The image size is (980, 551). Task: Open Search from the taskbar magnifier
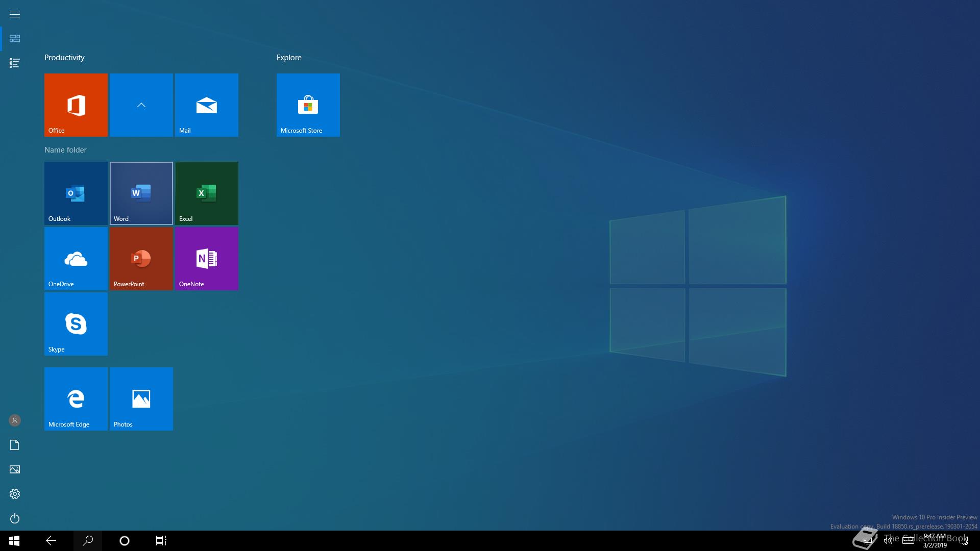tap(88, 541)
